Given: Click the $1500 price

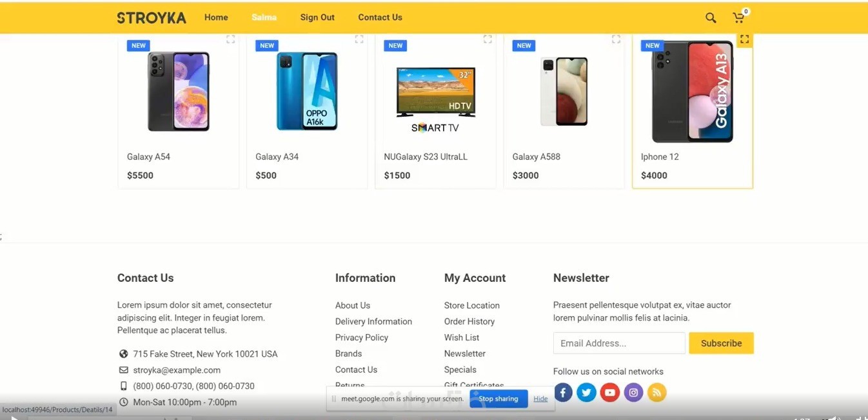Looking at the screenshot, I should pos(397,175).
